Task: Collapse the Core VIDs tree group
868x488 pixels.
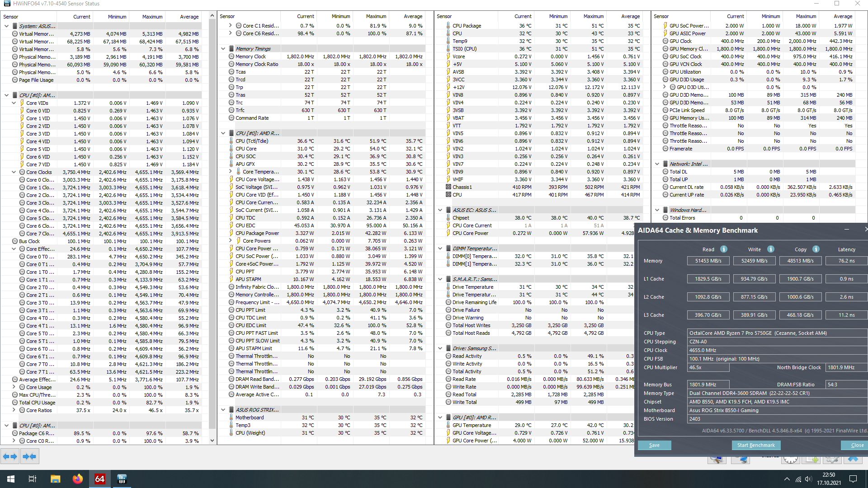Action: [14, 103]
